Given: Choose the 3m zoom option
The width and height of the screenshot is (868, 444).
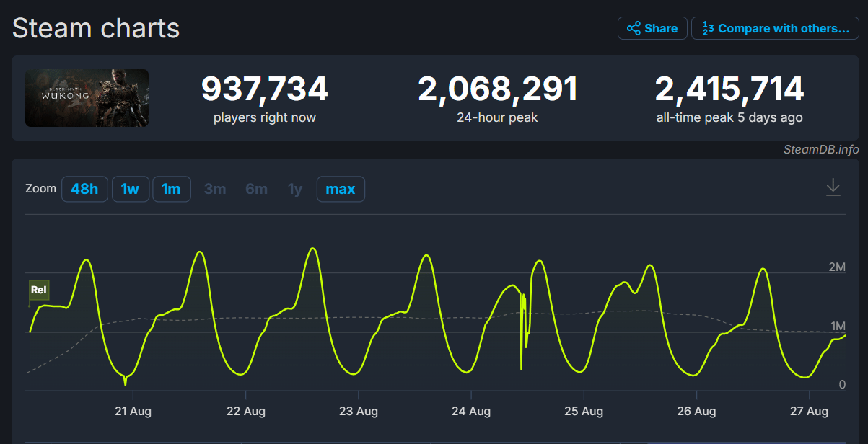Looking at the screenshot, I should click(x=215, y=189).
